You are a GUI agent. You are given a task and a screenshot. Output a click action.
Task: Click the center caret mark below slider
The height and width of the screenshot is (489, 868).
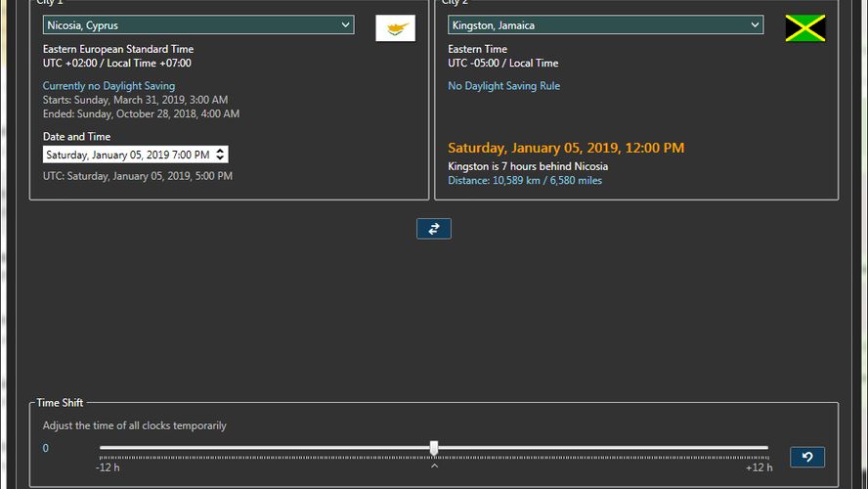435,467
